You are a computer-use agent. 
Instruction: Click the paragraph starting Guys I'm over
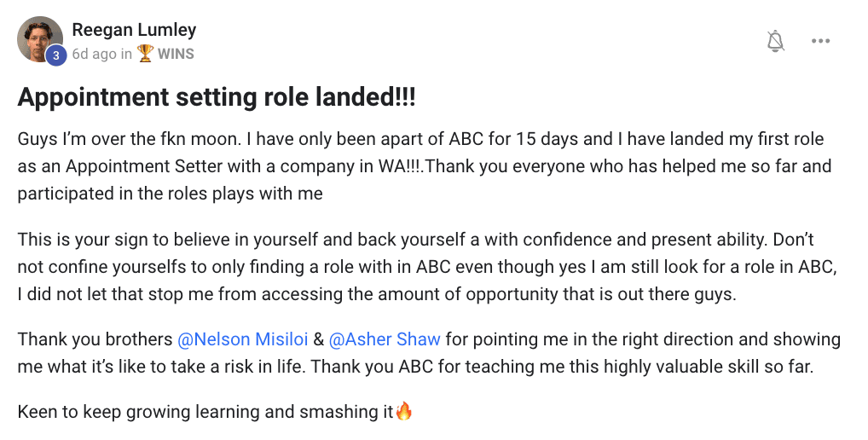pyautogui.click(x=425, y=166)
